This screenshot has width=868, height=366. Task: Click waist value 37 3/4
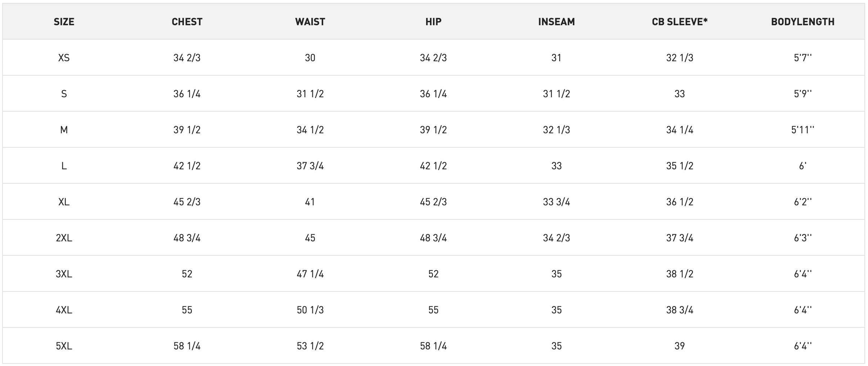(x=310, y=166)
